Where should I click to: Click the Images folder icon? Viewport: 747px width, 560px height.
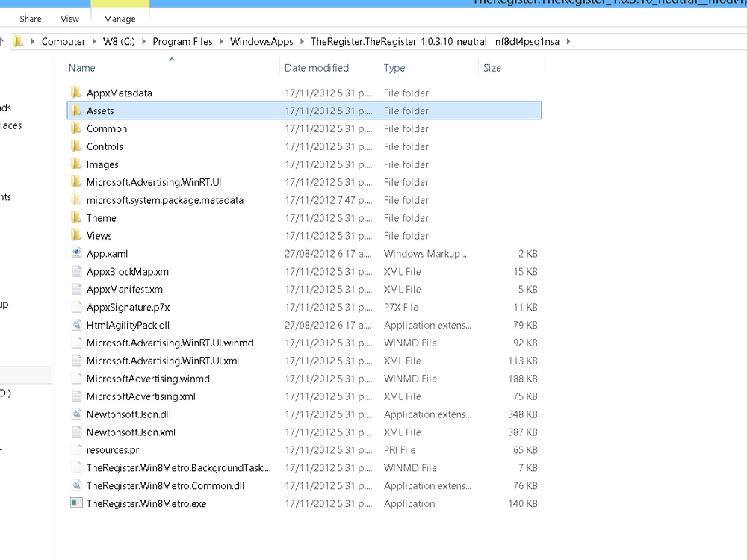tap(76, 164)
